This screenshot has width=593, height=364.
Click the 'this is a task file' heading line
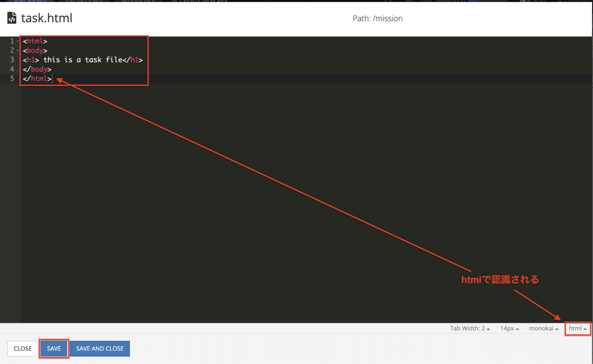(83, 60)
